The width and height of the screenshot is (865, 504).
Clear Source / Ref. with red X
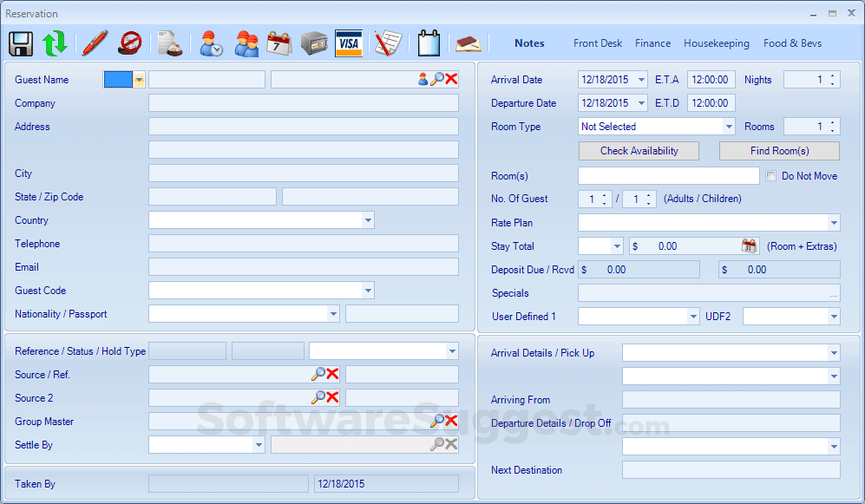tap(332, 375)
